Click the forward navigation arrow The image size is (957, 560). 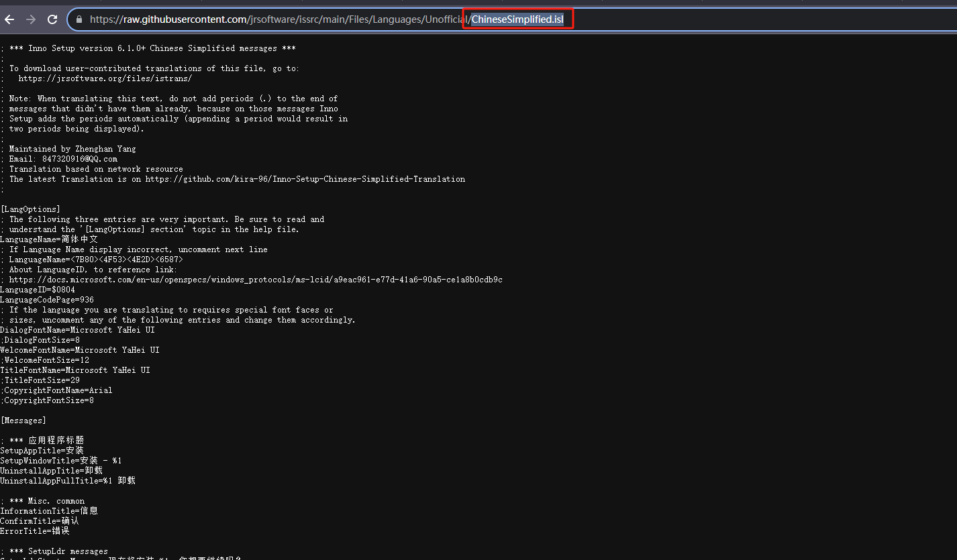[30, 19]
